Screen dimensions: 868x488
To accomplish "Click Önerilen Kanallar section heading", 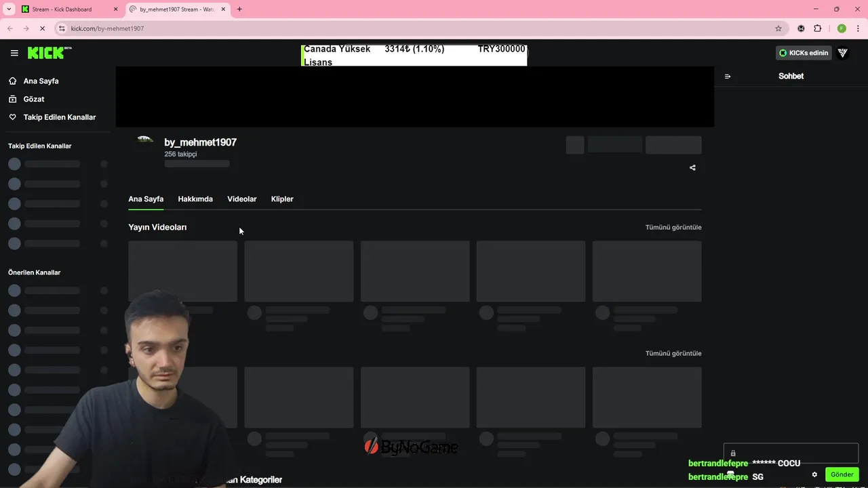I will pos(34,272).
